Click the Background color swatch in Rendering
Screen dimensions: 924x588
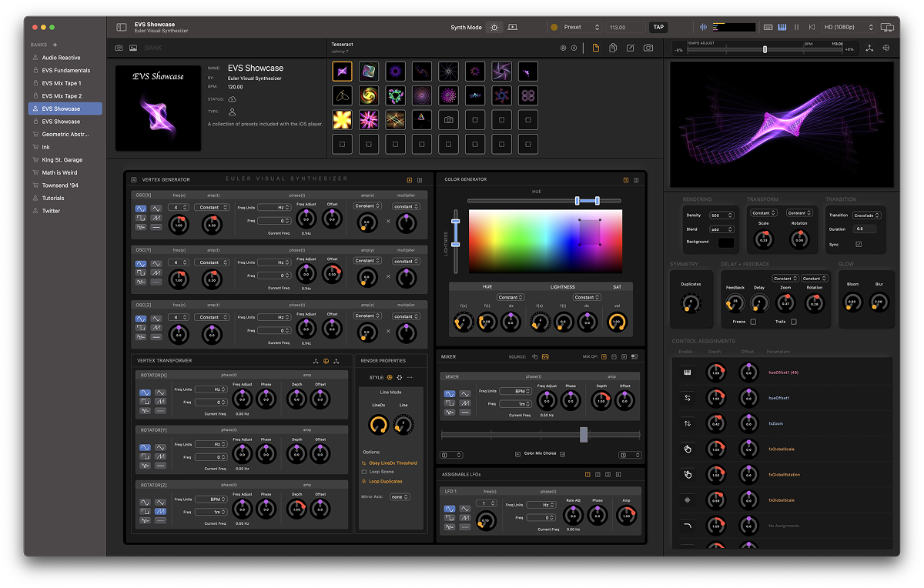[725, 242]
